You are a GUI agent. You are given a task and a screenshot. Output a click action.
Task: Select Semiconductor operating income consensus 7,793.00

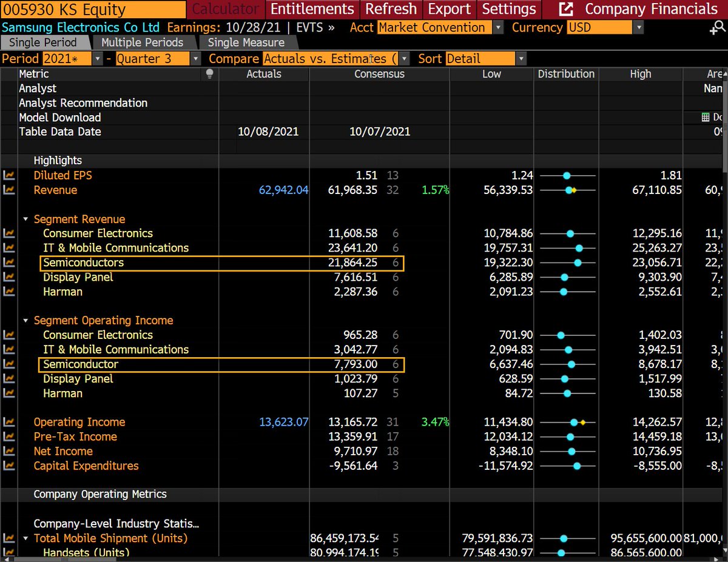[x=355, y=364]
